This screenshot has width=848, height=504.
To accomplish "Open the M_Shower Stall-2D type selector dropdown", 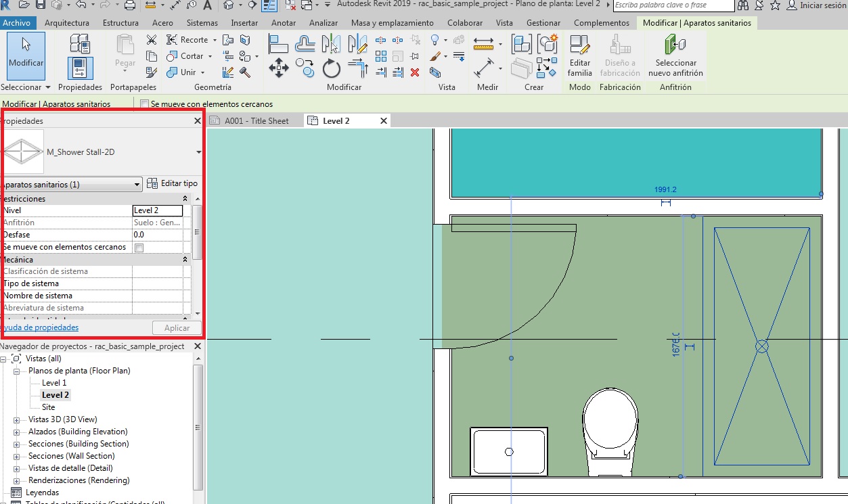I will [198, 152].
